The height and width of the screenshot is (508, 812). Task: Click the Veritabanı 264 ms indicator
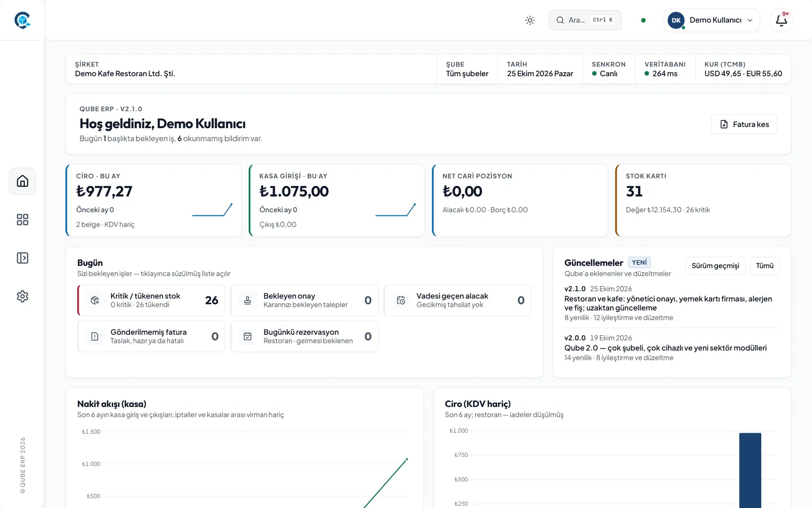pyautogui.click(x=665, y=69)
